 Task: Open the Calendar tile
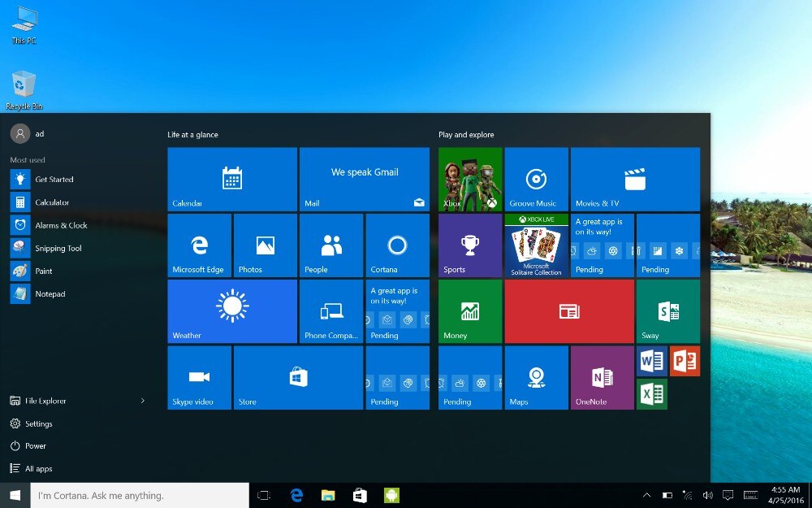tap(232, 179)
